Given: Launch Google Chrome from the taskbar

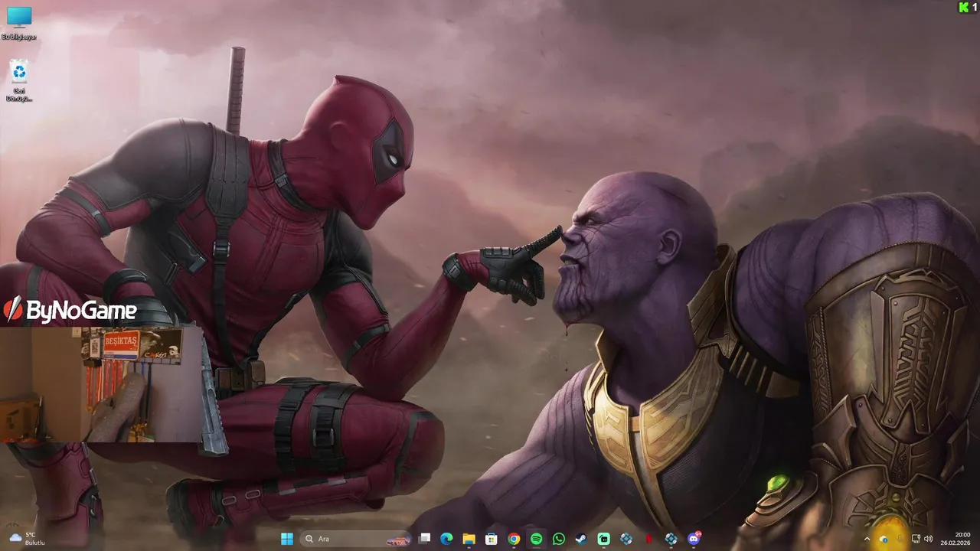Looking at the screenshot, I should (x=514, y=539).
